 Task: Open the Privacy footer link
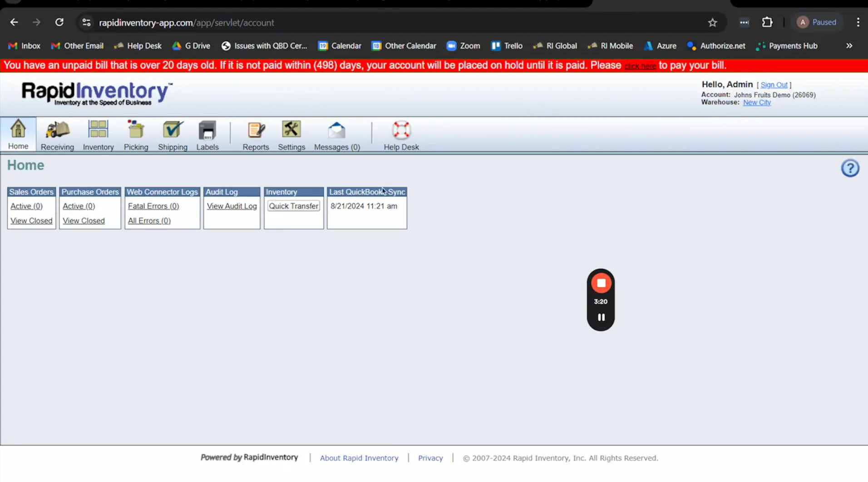tap(430, 458)
